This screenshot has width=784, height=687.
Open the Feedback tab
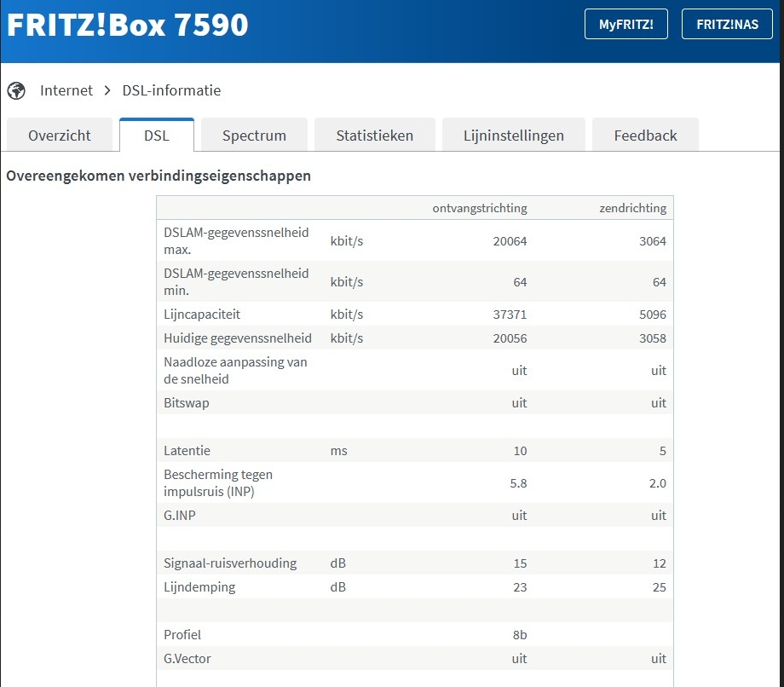point(645,136)
